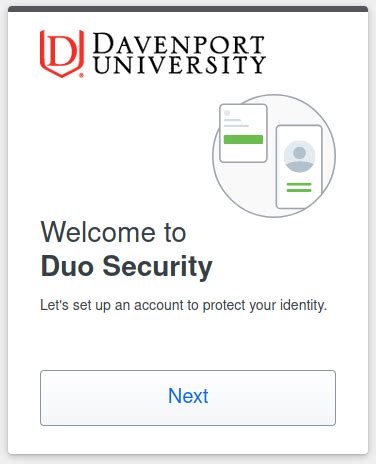Image resolution: width=376 pixels, height=464 pixels.
Task: Click the circular illustration background
Action: [x=274, y=156]
